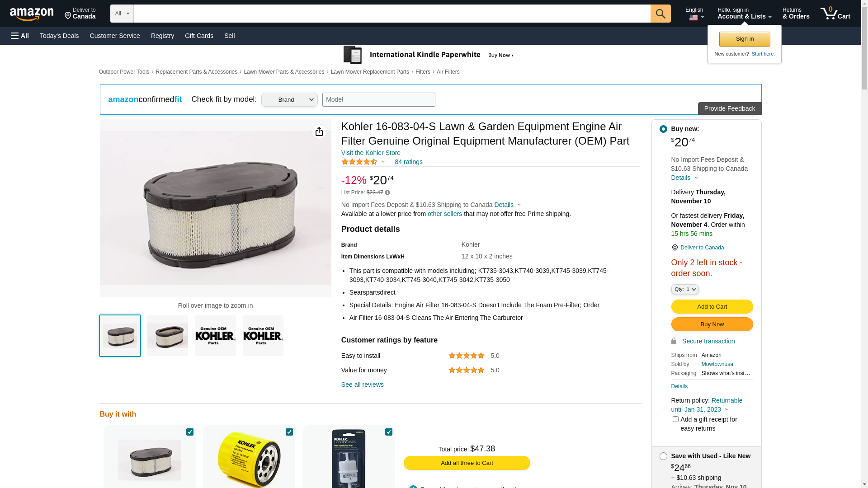Screen dimensions: 868x488
Task: Open Gift Cards in navigation bar
Action: (x=199, y=36)
